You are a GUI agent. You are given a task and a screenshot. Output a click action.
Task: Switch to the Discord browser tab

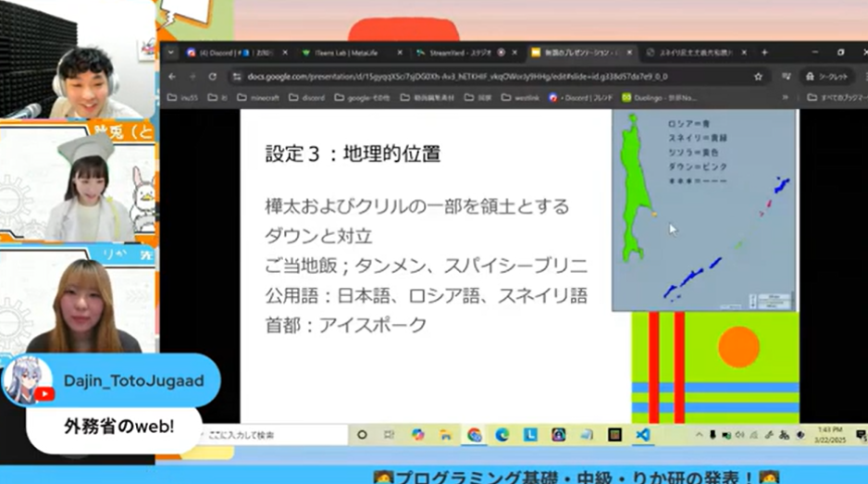pyautogui.click(x=235, y=53)
